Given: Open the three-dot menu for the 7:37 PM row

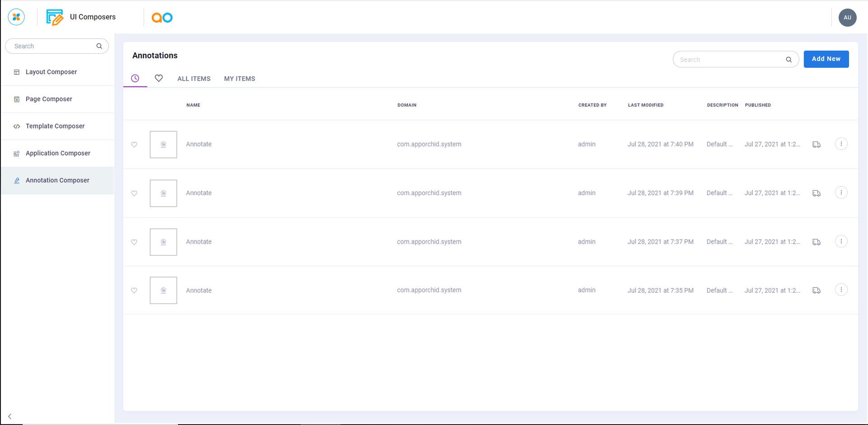Looking at the screenshot, I should pyautogui.click(x=841, y=241).
